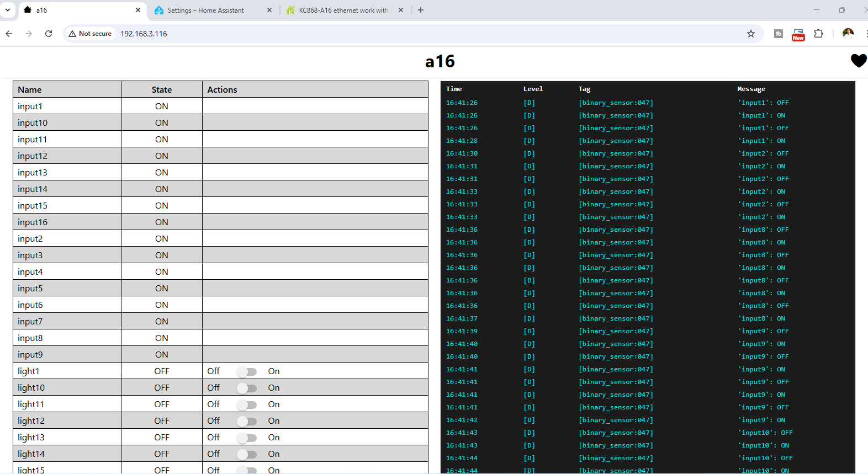Toggle the light12 switch
The image size is (868, 474).
pyautogui.click(x=247, y=421)
